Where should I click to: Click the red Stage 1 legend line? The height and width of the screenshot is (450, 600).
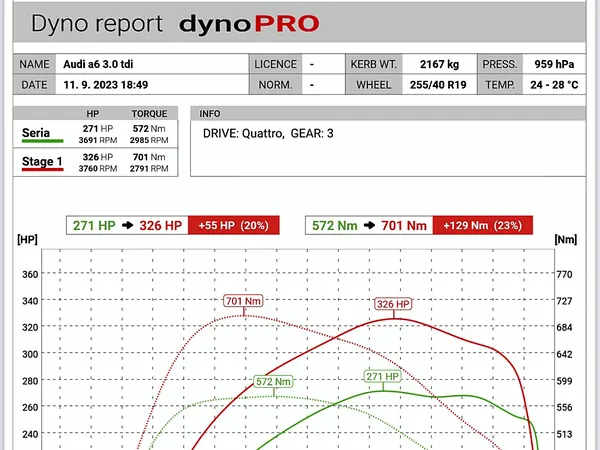tap(42, 169)
